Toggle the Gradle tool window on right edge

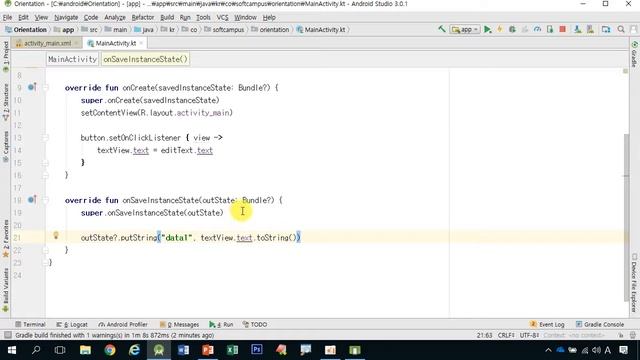634,54
